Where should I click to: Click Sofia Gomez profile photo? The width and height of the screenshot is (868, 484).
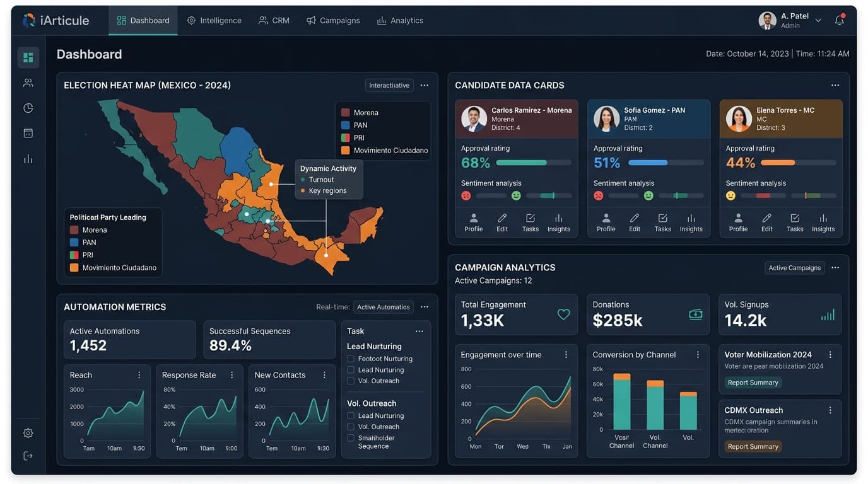606,118
